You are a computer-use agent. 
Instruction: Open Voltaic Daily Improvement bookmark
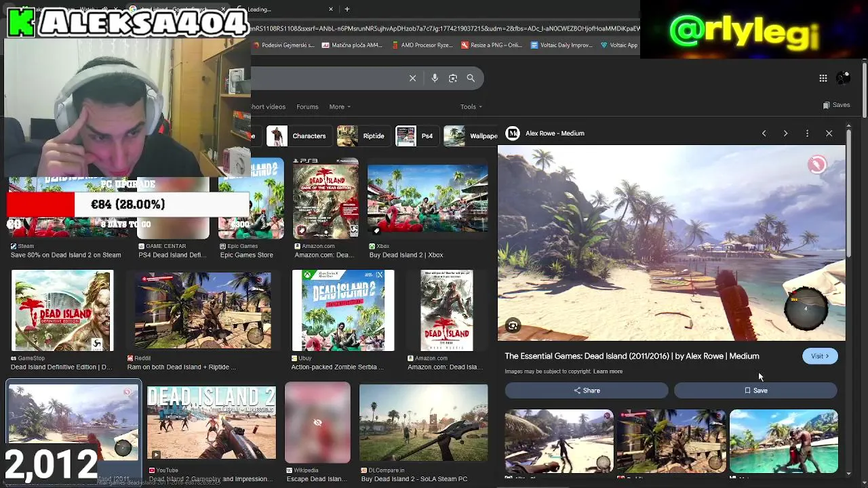coord(561,45)
